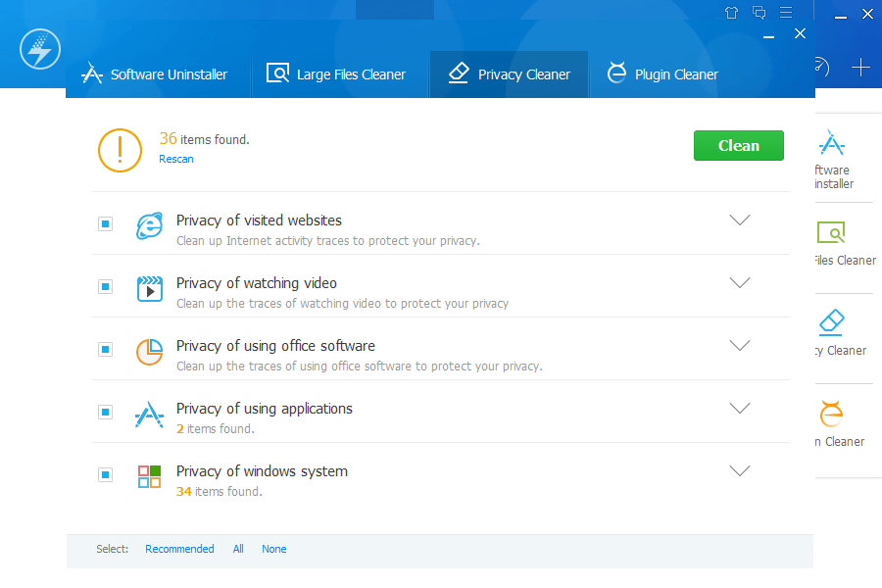This screenshot has height=588, width=882.
Task: Toggle Privacy of using applications checkbox
Action: (105, 413)
